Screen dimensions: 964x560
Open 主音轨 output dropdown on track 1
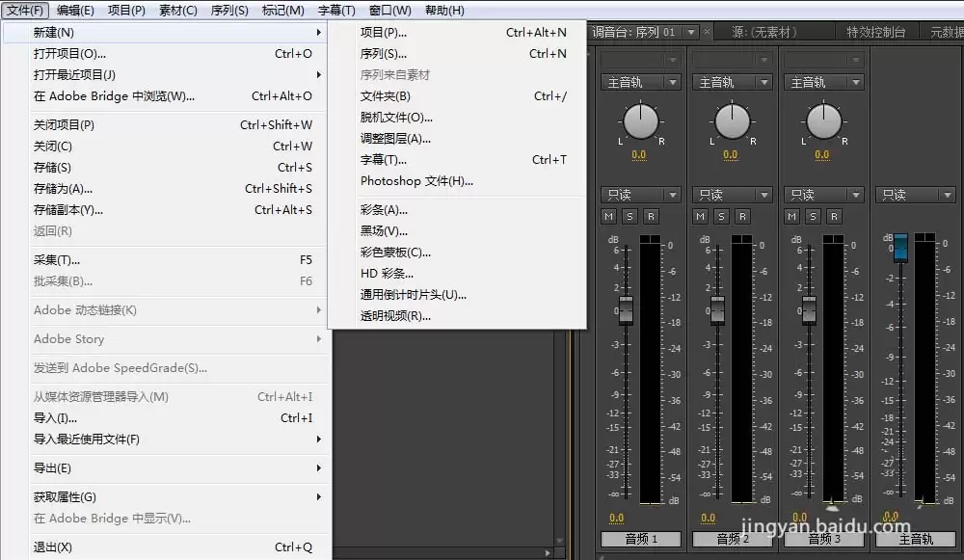coord(640,83)
